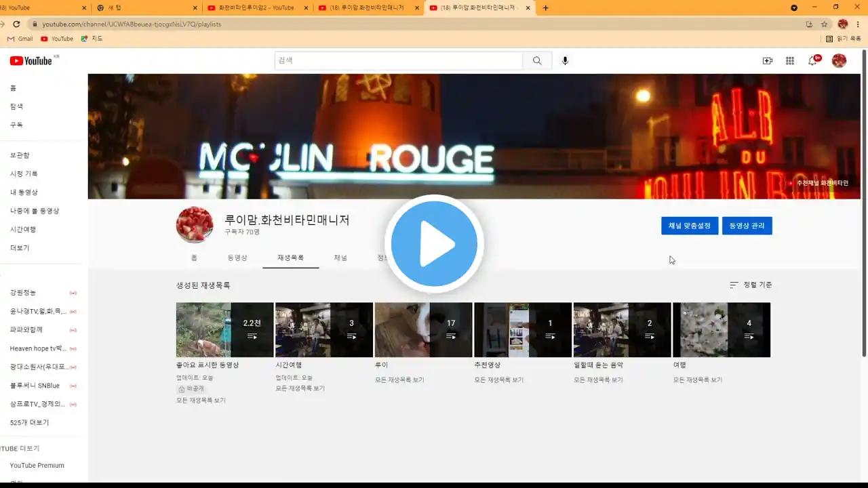
Task: Open the 삼프로TV subscription
Action: click(x=39, y=404)
